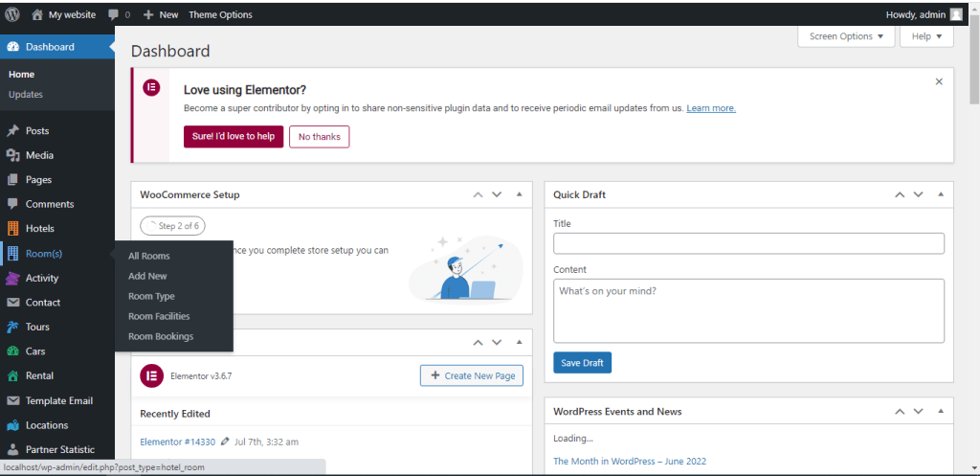Open the Screen Options dropdown
This screenshot has height=476, width=980.
846,36
